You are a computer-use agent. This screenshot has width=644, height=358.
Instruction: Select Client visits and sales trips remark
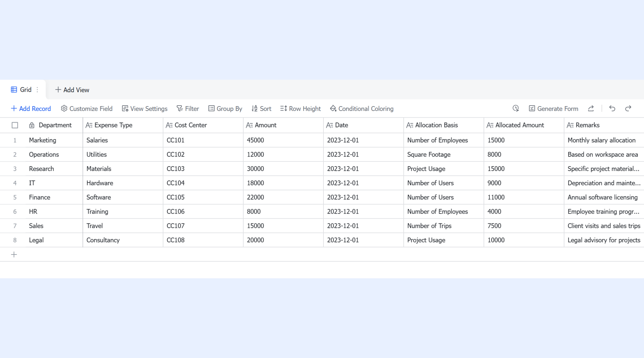tap(604, 226)
